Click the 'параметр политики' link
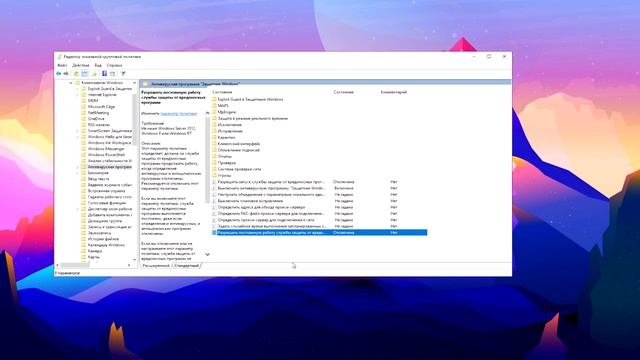The image size is (640, 360). tap(178, 113)
